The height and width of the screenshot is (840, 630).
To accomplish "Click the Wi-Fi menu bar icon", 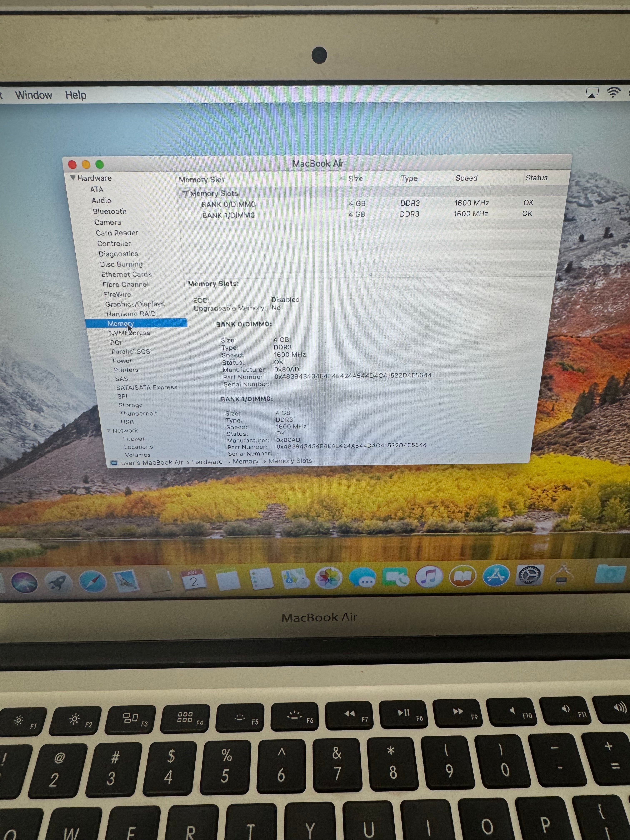I will (613, 92).
